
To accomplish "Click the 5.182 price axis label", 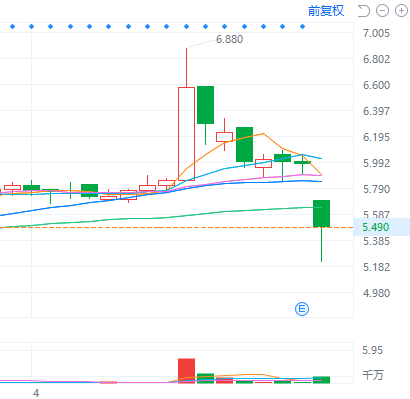I will 376,267.
